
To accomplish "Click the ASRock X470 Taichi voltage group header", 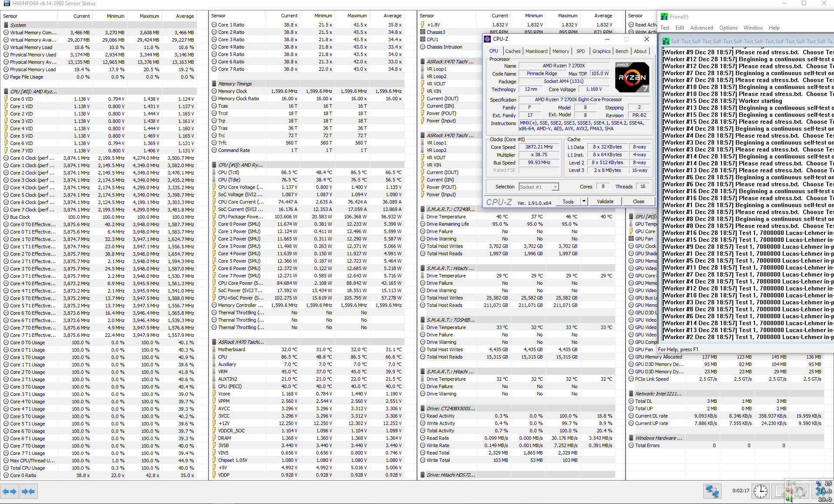I will click(x=308, y=342).
